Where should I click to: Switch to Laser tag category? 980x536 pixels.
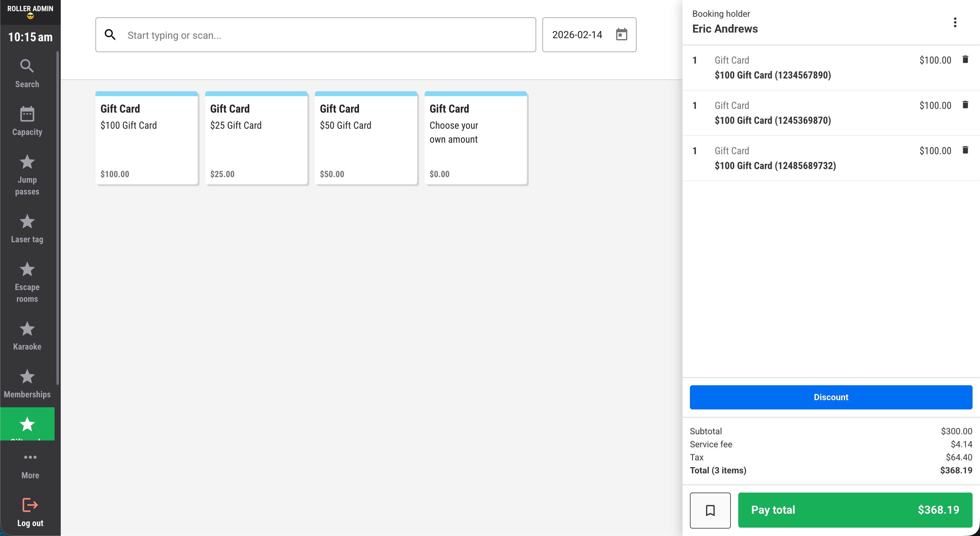27,228
